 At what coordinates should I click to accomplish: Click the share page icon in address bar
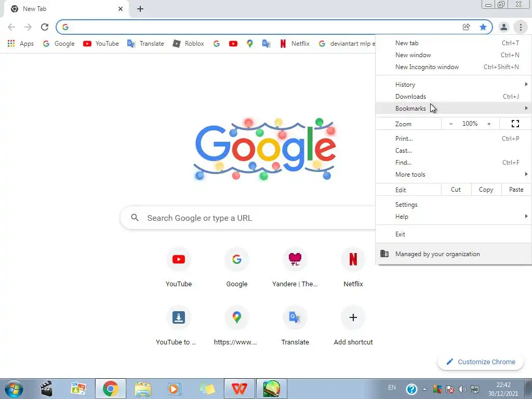[x=467, y=27]
